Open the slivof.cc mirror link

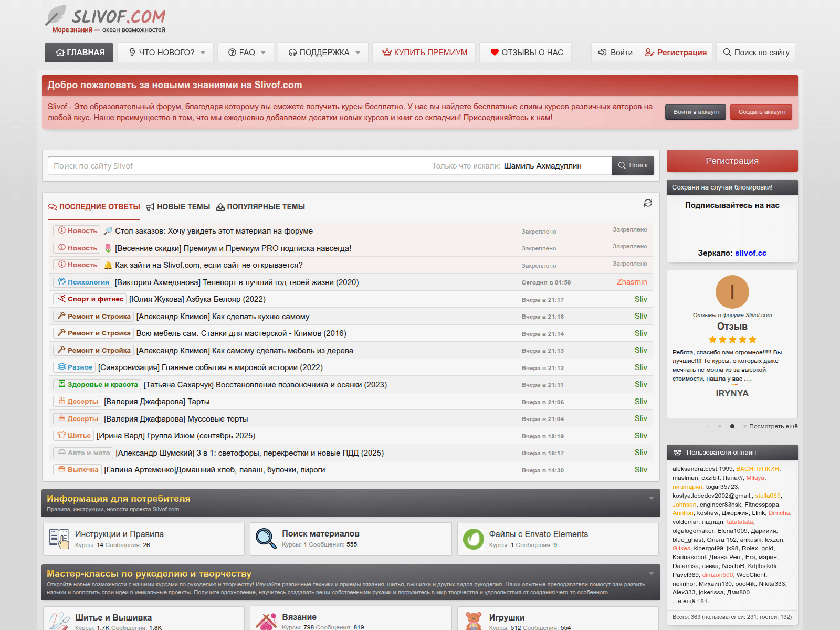point(750,253)
